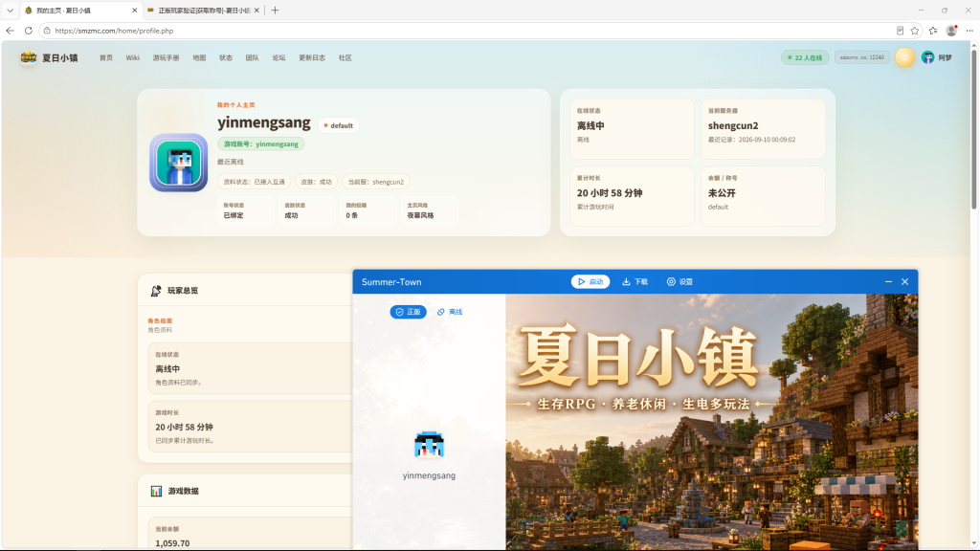Open the browser three-dot settings menu
This screenshot has height=551, width=980.
click(x=969, y=31)
